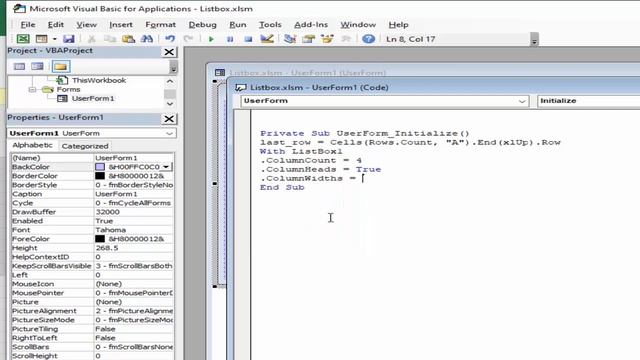The height and width of the screenshot is (360, 640).
Task: Run Sub/UserForm with the green play icon
Action: [x=211, y=39]
